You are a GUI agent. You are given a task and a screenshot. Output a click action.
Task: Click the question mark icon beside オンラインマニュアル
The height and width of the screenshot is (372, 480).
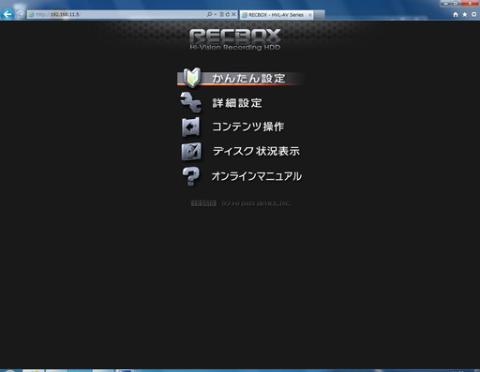[x=191, y=176]
